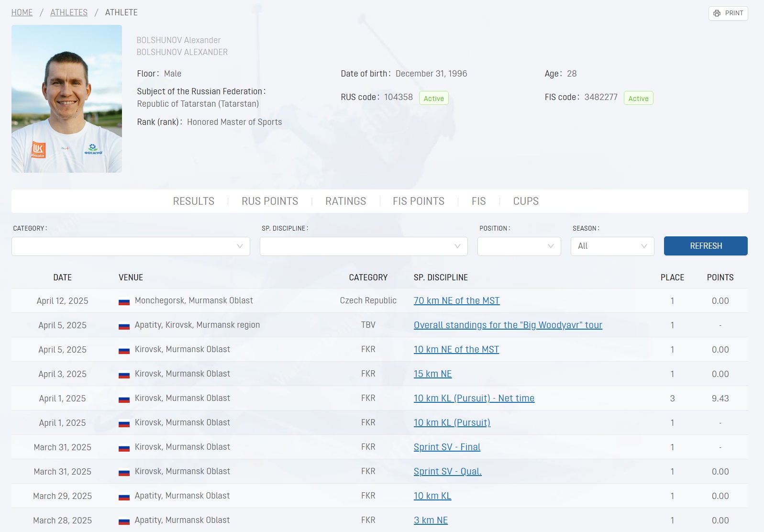Click the Czech Republic category cell
Viewport: 764px width, 532px height.
368,300
